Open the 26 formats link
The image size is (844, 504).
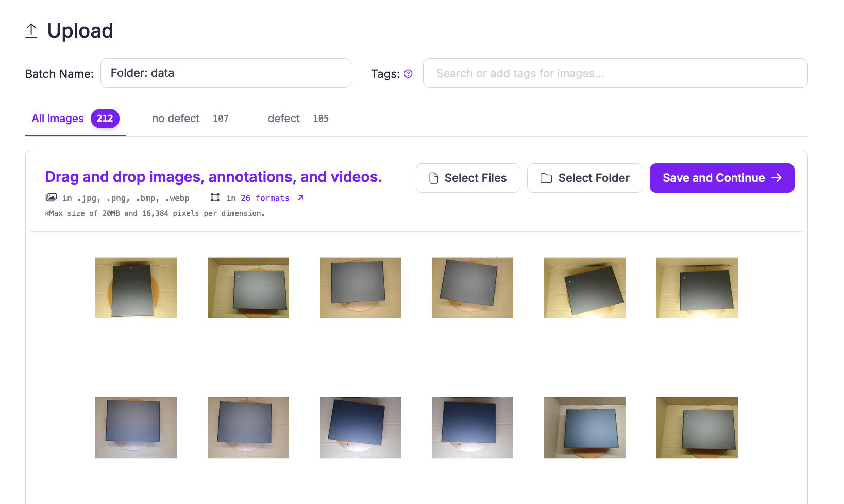(x=265, y=198)
